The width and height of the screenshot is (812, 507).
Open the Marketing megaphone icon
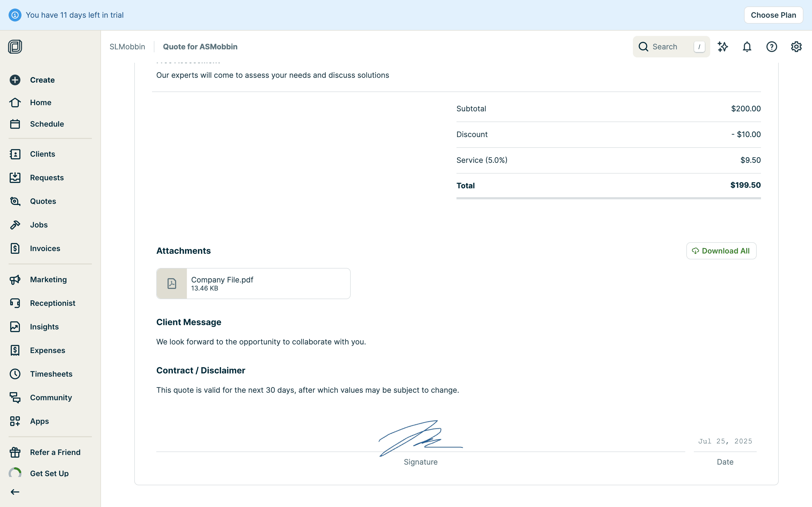click(x=15, y=280)
